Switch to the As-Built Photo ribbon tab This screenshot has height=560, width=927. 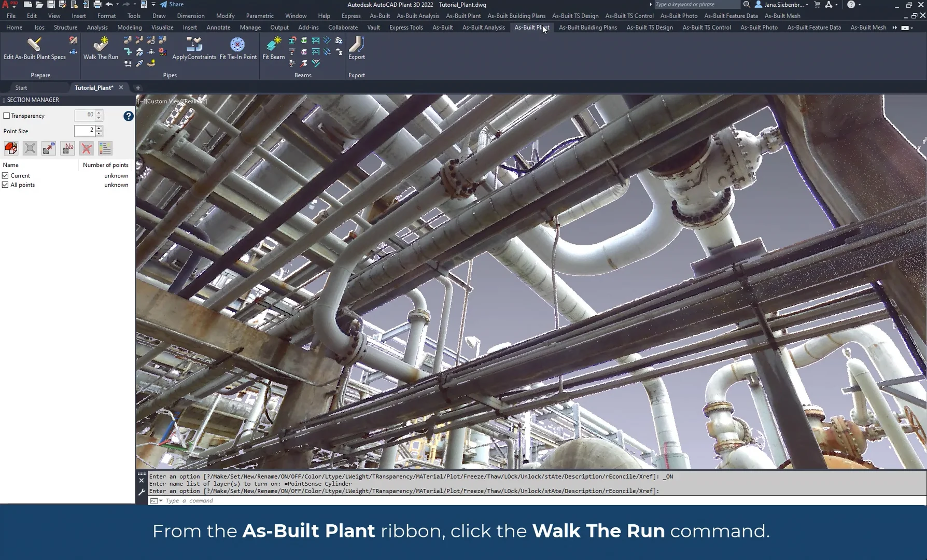tap(759, 27)
